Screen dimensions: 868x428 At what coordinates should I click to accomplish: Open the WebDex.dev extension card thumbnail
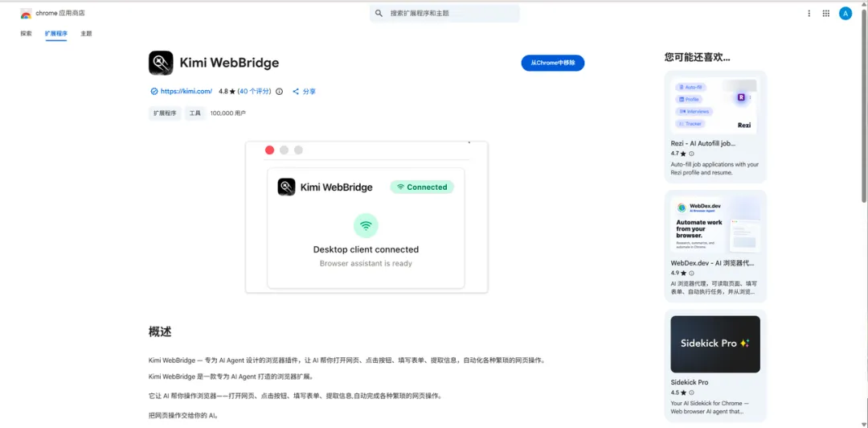[715, 225]
